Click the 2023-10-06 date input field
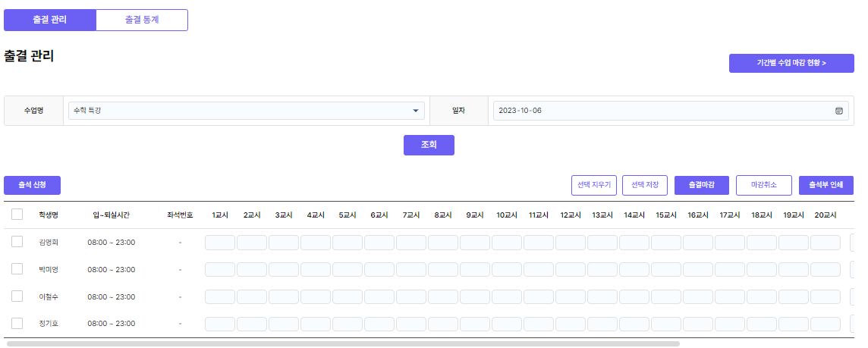868x348 pixels. [x=660, y=111]
